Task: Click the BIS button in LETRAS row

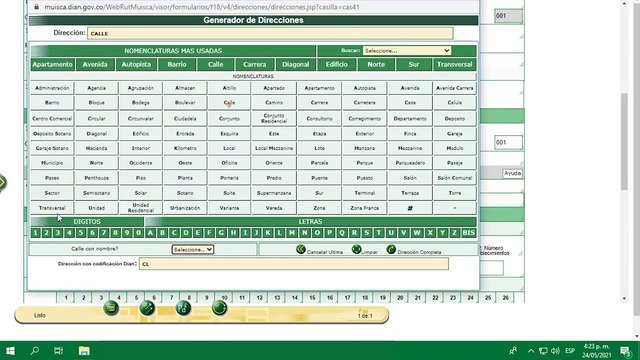Action: point(469,233)
